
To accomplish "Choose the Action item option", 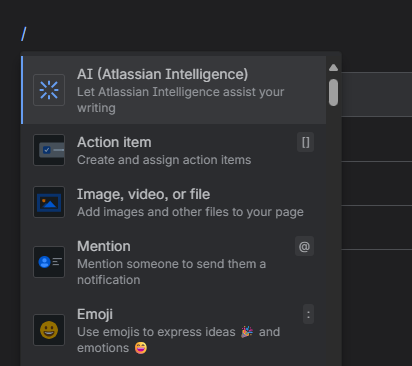I will [x=174, y=150].
